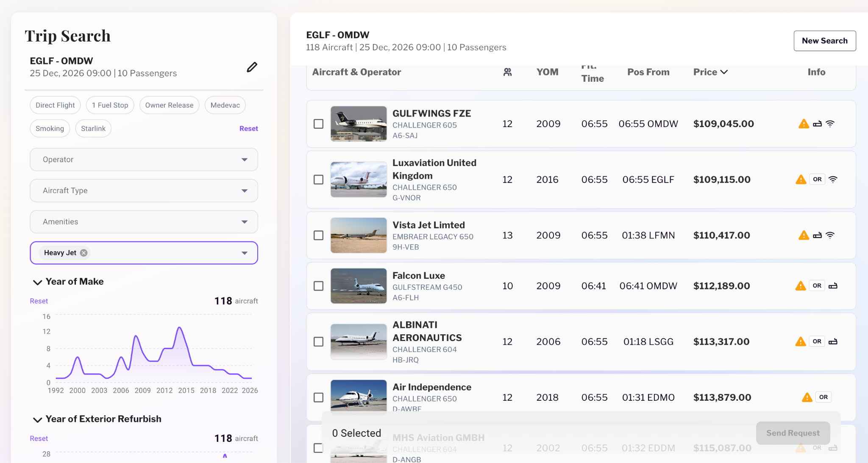868x463 pixels.
Task: Check the Falcon Luxe row checkbox
Action: [318, 286]
